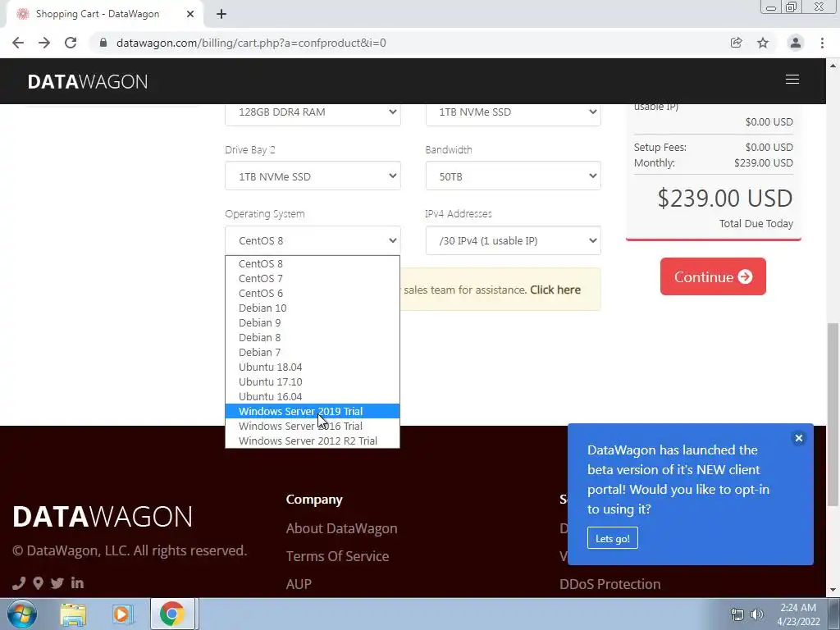Go forward in browser history
840x630 pixels.
[44, 43]
